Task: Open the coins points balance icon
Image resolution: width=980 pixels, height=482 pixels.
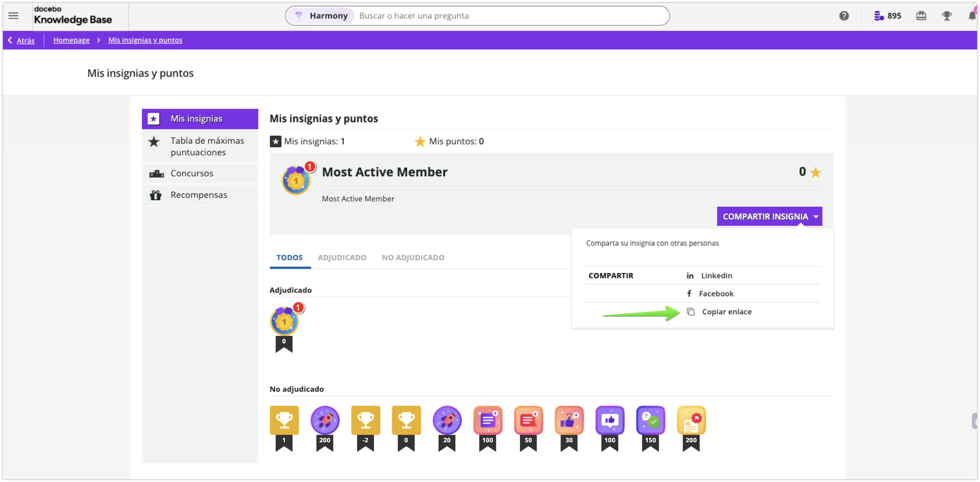Action: 879,16
